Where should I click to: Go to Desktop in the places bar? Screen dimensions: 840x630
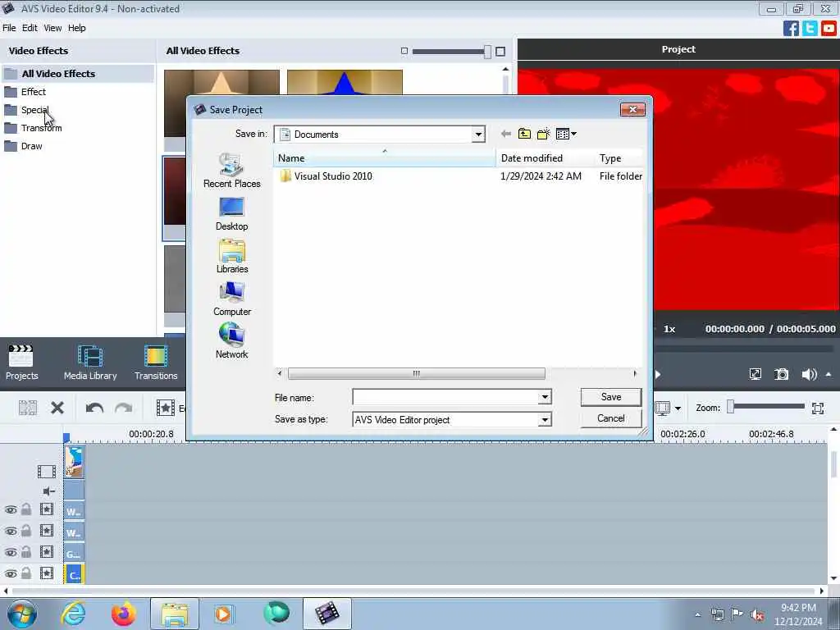[x=232, y=214]
